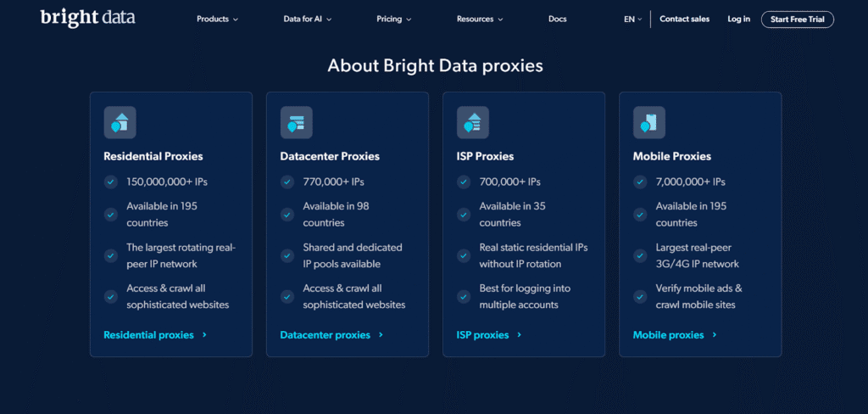This screenshot has width=868, height=414.
Task: Click checkmark icon beside 7,000,000+ IPs
Action: [640, 182]
